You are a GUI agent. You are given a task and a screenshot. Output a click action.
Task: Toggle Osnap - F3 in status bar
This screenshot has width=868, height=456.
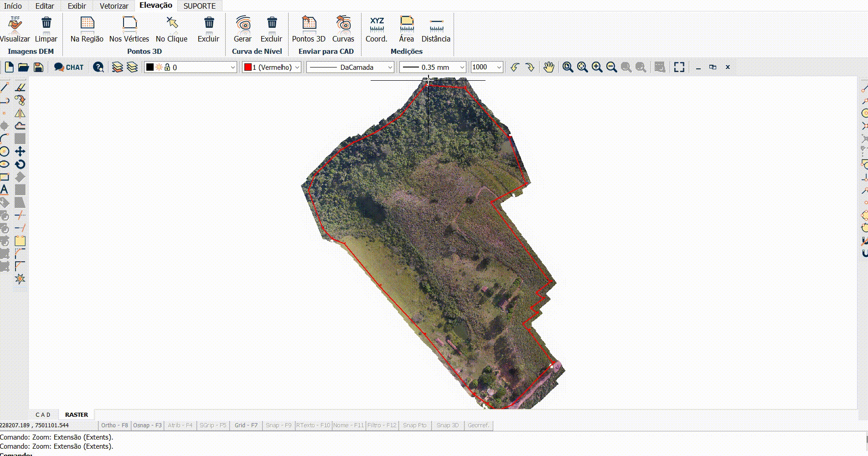147,425
